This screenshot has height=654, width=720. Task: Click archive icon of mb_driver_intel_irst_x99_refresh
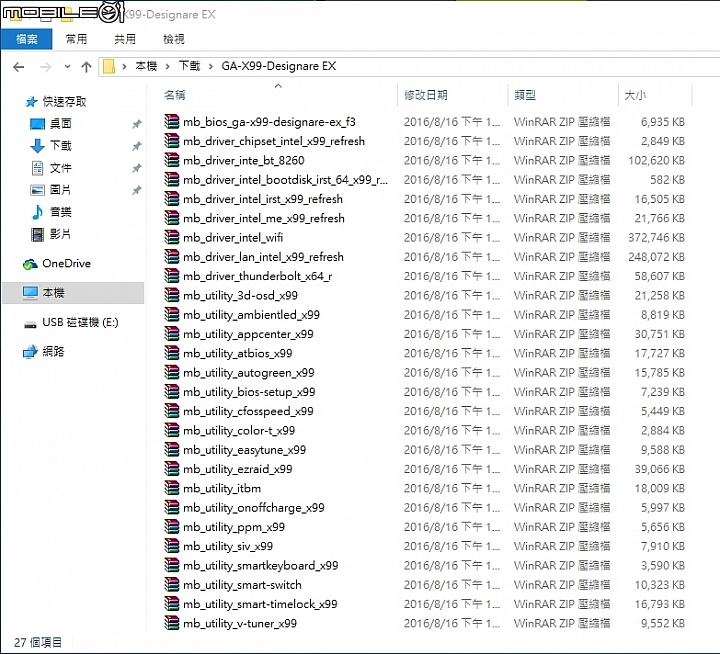point(172,198)
